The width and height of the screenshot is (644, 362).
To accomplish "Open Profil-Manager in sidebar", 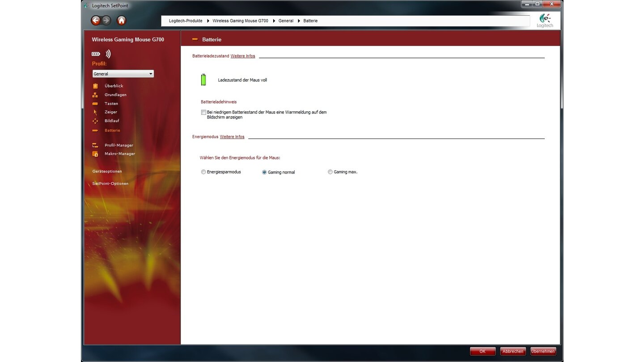I will tap(119, 145).
